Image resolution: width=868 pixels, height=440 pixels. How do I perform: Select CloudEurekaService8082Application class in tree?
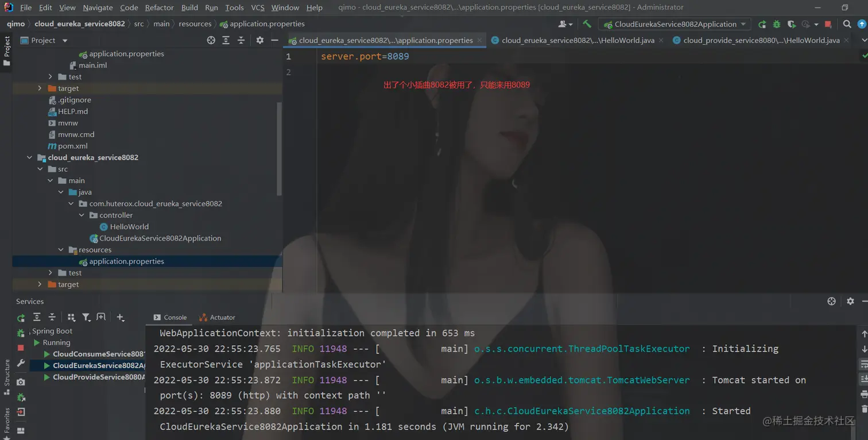160,238
